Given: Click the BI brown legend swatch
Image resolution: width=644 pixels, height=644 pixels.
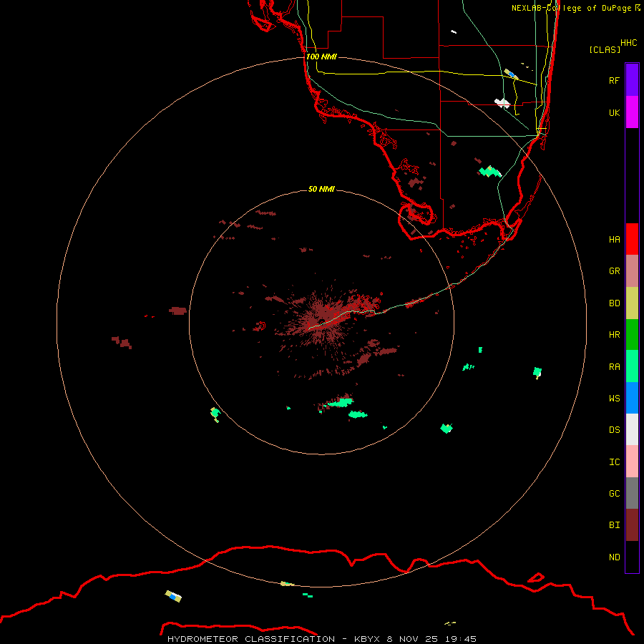Looking at the screenshot, I should click(x=632, y=525).
